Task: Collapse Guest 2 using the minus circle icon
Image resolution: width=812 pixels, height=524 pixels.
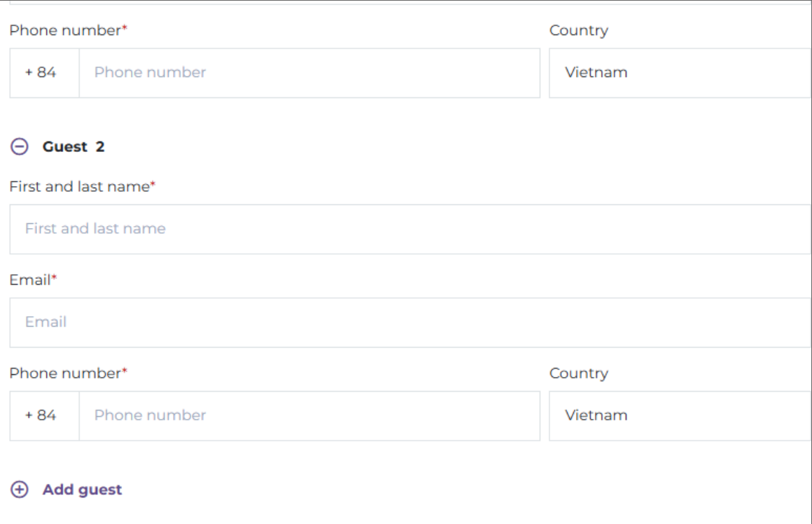Action: point(20,147)
